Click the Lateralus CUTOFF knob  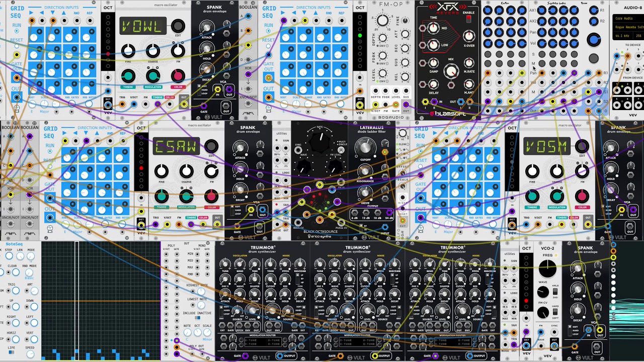(365, 147)
